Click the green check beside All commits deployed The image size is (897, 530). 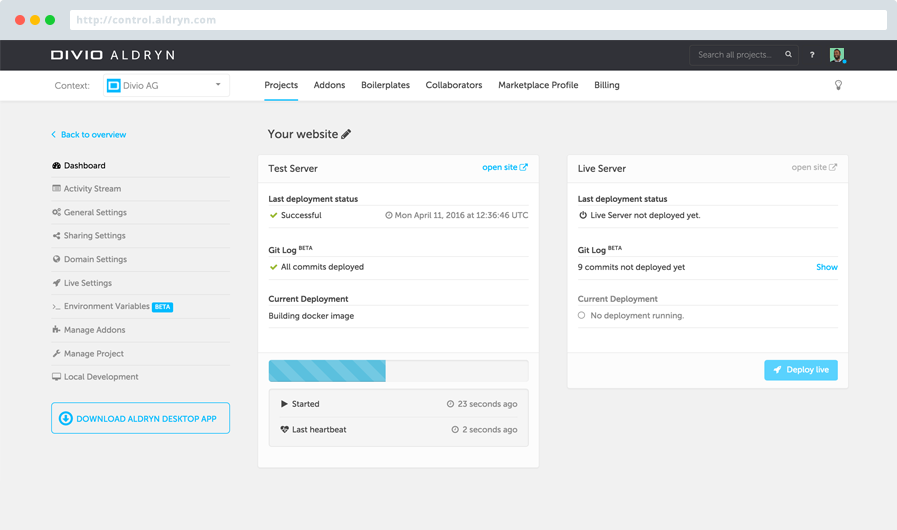(x=273, y=267)
